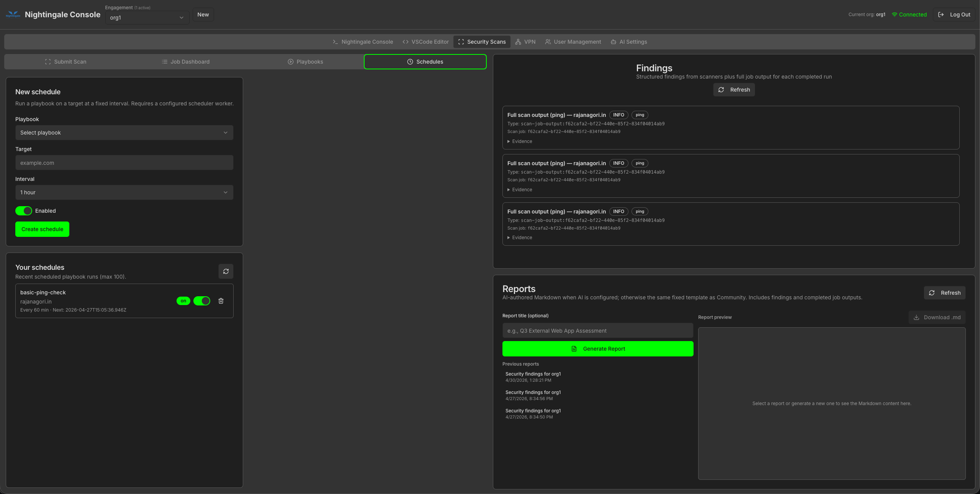Open the User Management tab
Image resolution: width=980 pixels, height=494 pixels.
[573, 42]
